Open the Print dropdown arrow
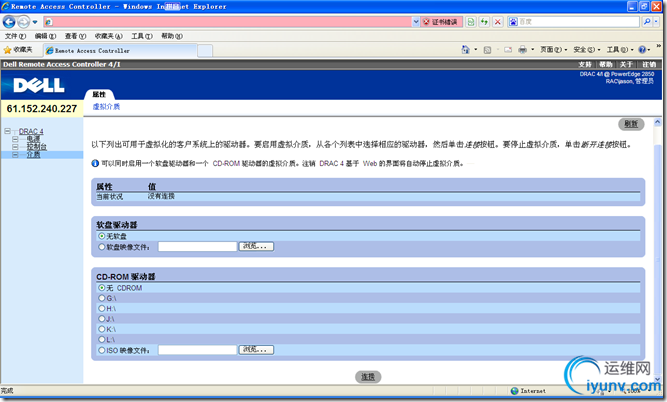The height and width of the screenshot is (402, 667). pyautogui.click(x=533, y=50)
